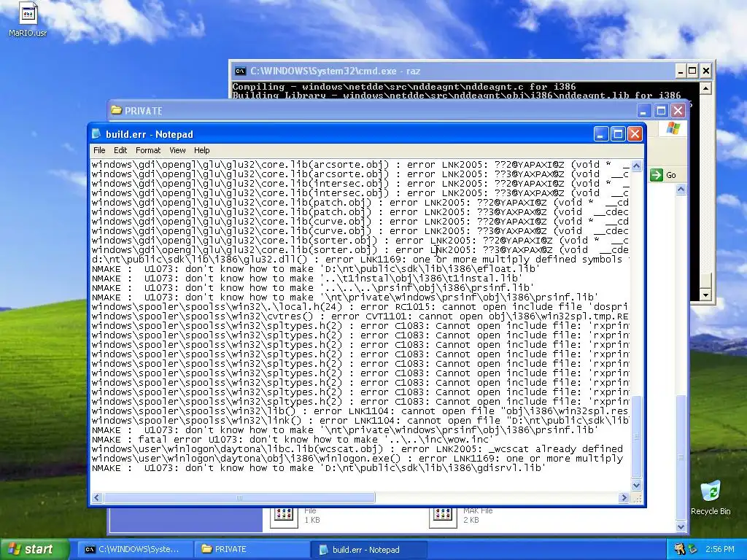Close the build.err Notepad window

coord(635,134)
